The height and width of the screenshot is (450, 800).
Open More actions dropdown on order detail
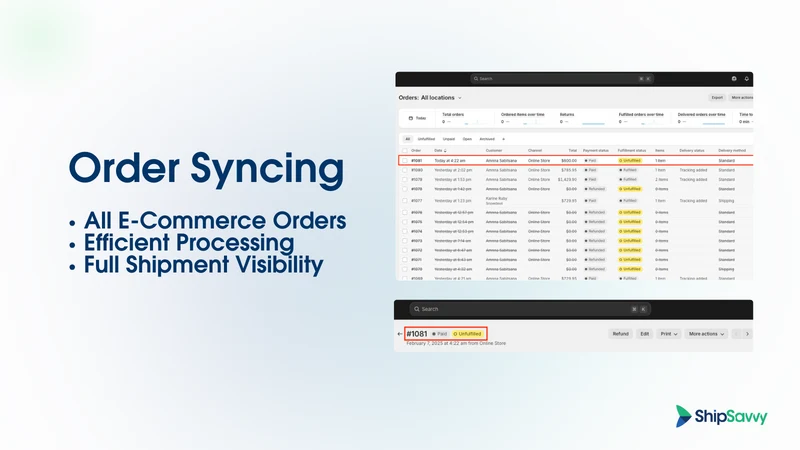(x=706, y=334)
